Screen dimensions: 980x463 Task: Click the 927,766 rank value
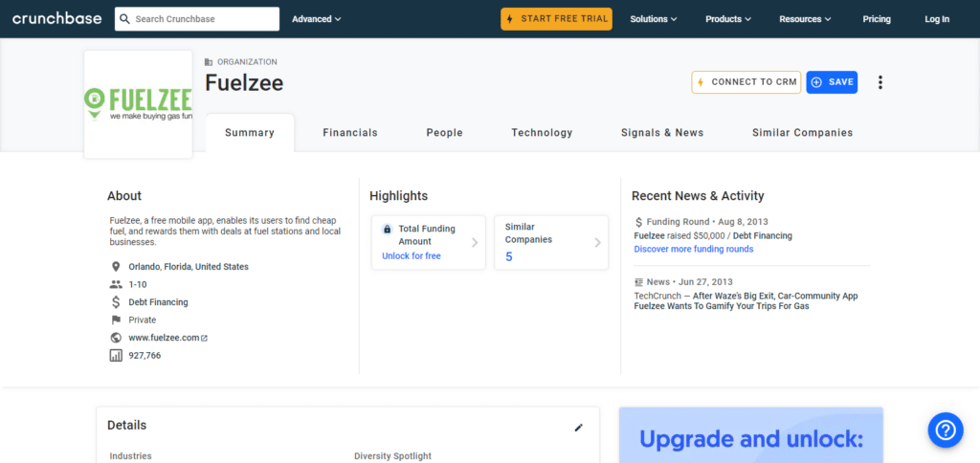pos(145,356)
